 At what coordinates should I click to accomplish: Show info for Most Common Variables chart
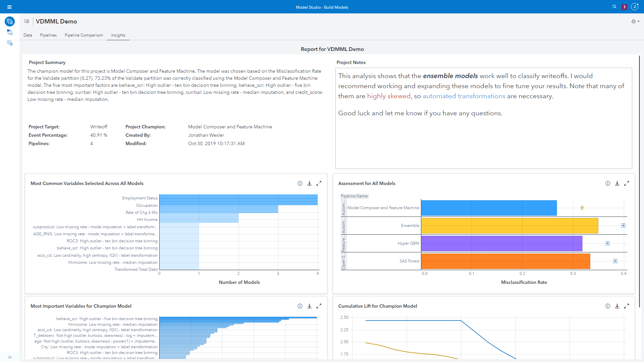pos(300,183)
